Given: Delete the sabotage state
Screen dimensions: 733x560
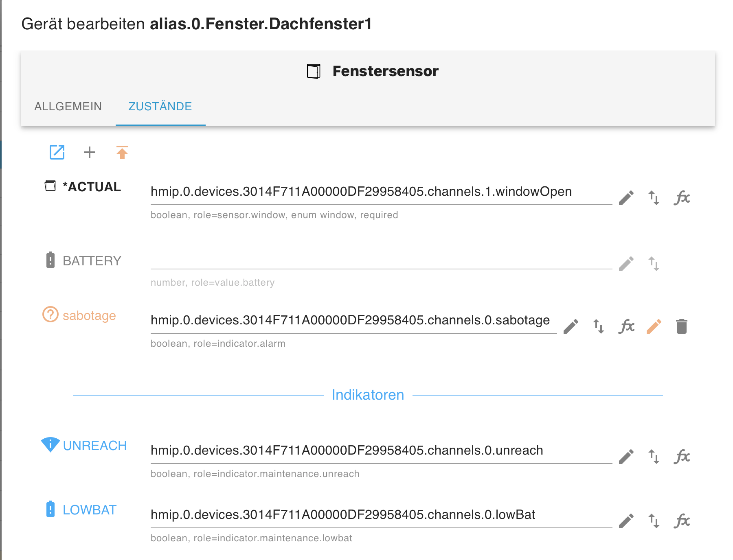Looking at the screenshot, I should 682,326.
